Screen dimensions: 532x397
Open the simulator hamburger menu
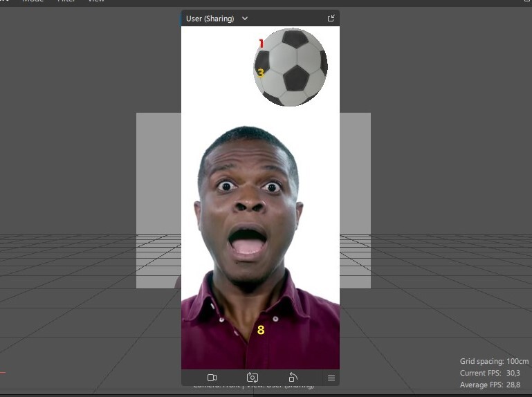pyautogui.click(x=331, y=378)
